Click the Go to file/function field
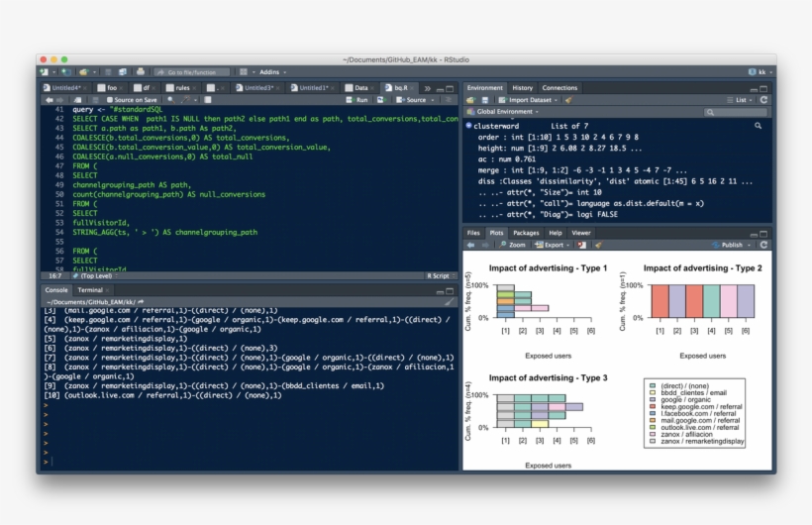The height and width of the screenshot is (525, 812). tap(191, 72)
